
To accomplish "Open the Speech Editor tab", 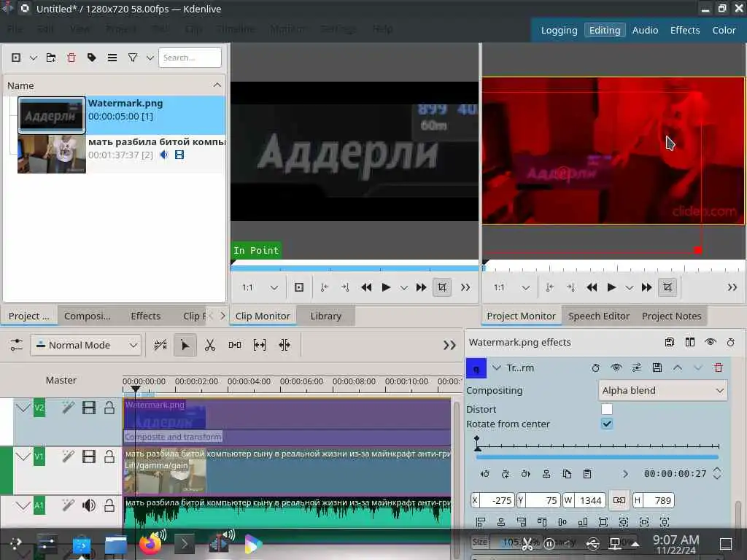I will point(599,316).
